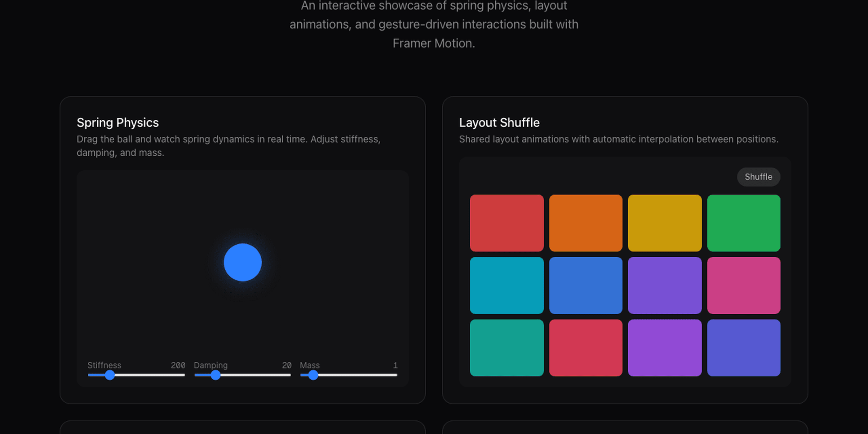Click the violet tile in middle row
The height and width of the screenshot is (434, 868).
click(664, 286)
